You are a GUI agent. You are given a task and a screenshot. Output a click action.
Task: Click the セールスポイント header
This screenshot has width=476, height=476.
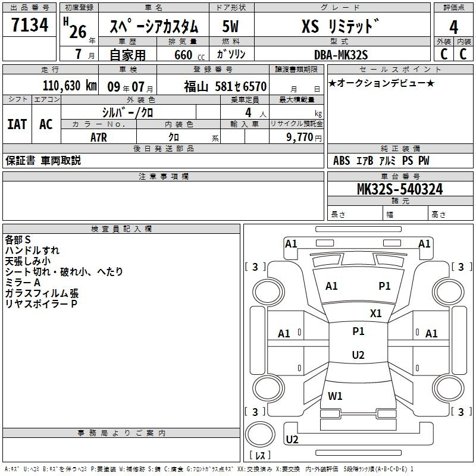click(400, 69)
